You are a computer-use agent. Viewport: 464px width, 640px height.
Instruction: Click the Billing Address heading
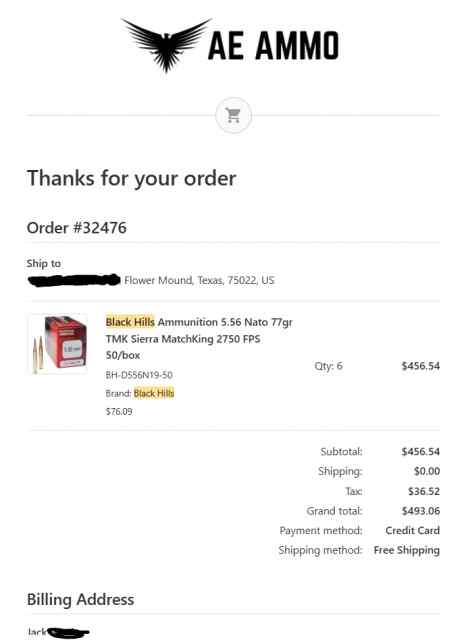(80, 600)
